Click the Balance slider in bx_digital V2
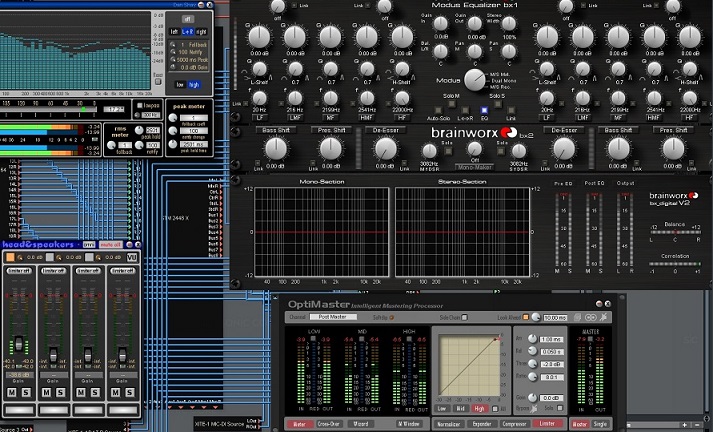 675,232
